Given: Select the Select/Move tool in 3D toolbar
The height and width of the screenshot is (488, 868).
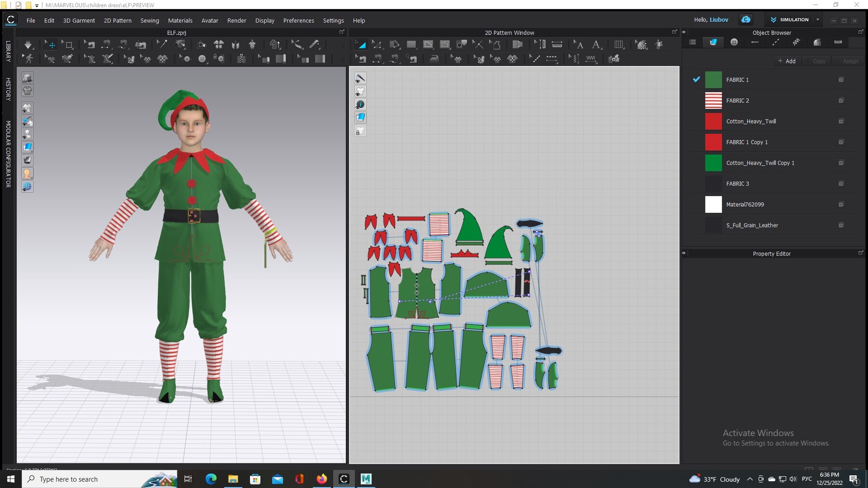Looking at the screenshot, I should point(50,44).
